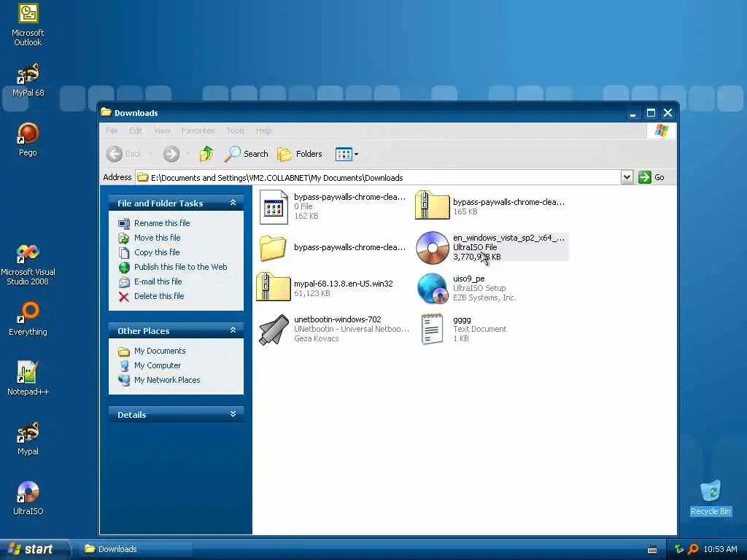Viewport: 747px width, 560px height.
Task: Click the network connection tray icon
Action: click(679, 549)
